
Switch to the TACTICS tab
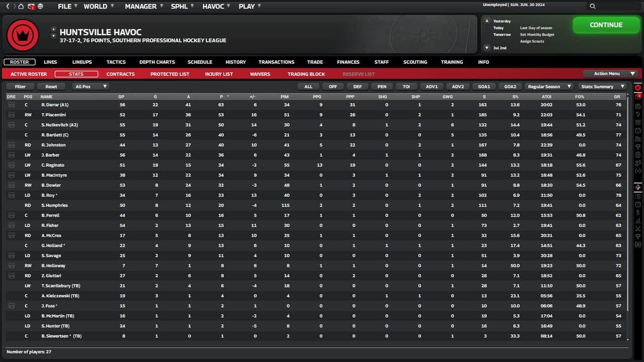(x=116, y=62)
